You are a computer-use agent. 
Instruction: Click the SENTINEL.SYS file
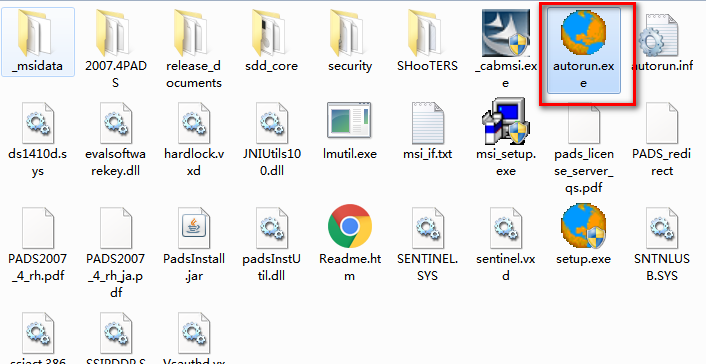427,245
